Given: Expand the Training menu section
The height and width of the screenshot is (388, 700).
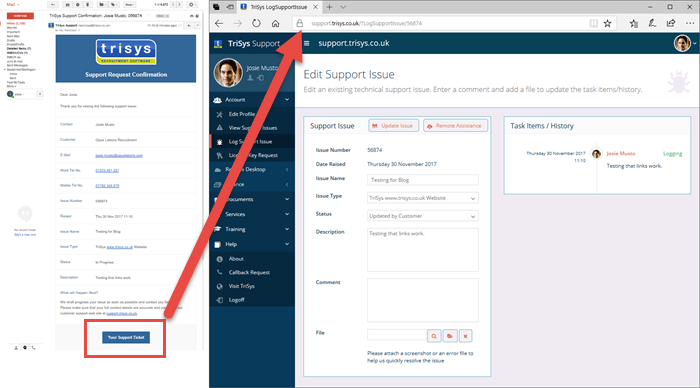Looking at the screenshot, I should 252,229.
